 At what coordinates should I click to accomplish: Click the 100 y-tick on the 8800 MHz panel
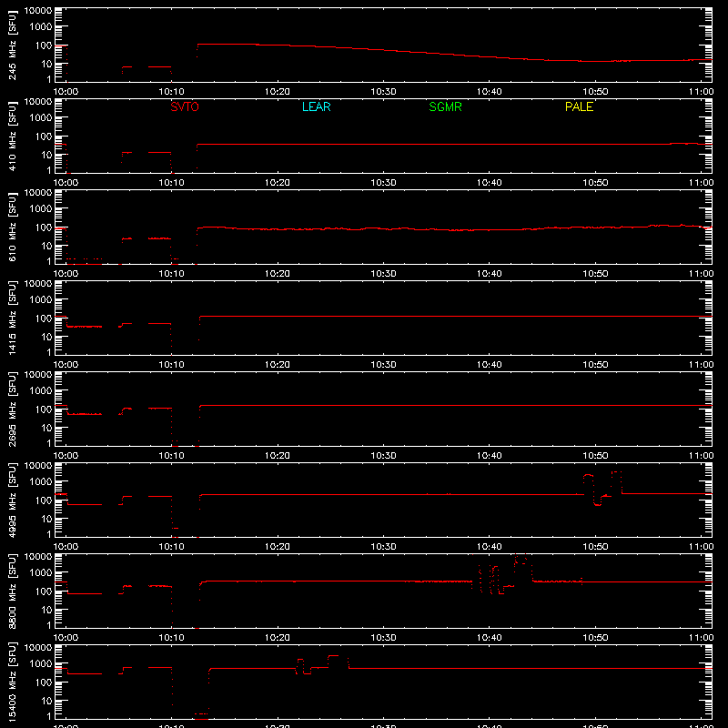(45, 591)
